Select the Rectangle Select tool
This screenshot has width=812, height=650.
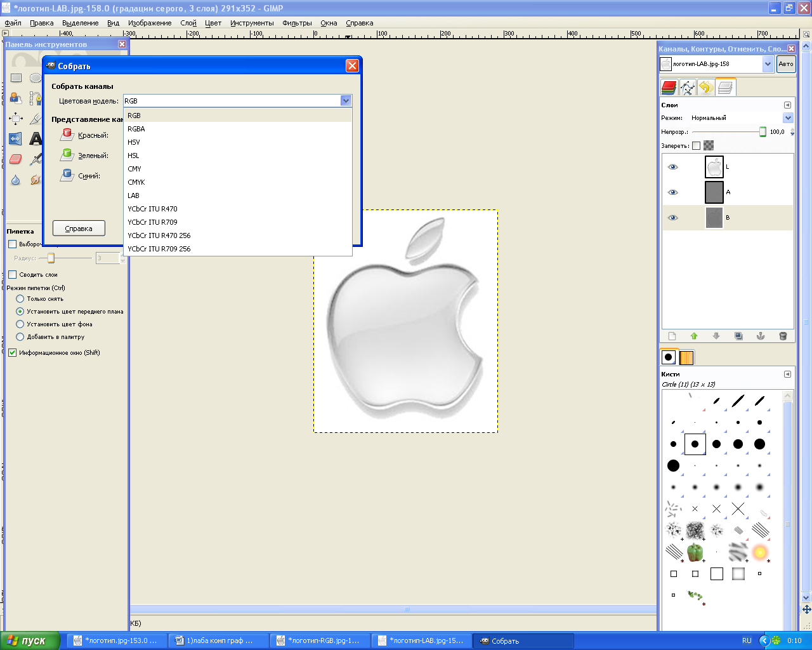pyautogui.click(x=16, y=78)
